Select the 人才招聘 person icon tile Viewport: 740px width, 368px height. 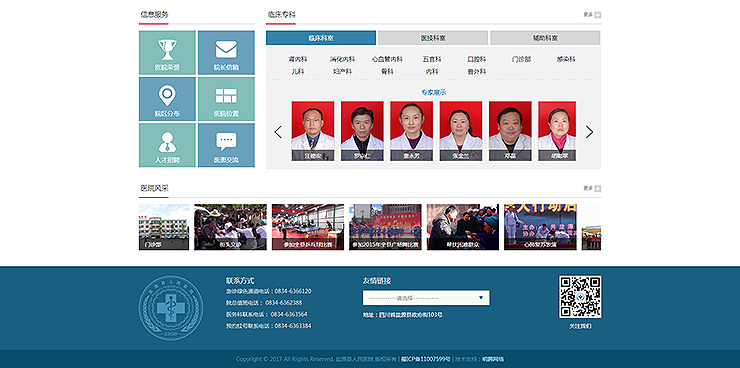(x=167, y=145)
